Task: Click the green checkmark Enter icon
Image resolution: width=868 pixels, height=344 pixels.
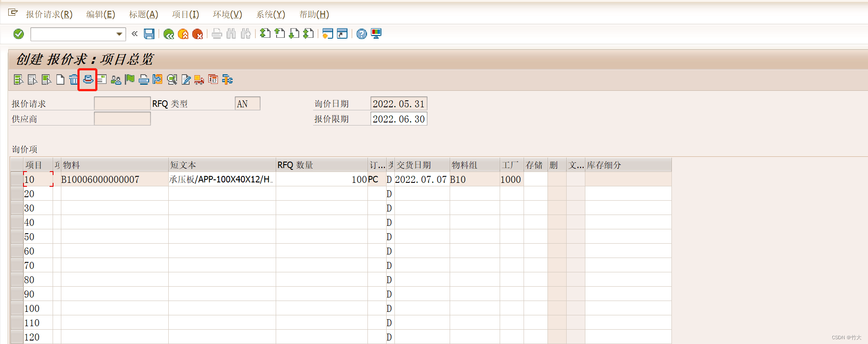Action: tap(19, 34)
